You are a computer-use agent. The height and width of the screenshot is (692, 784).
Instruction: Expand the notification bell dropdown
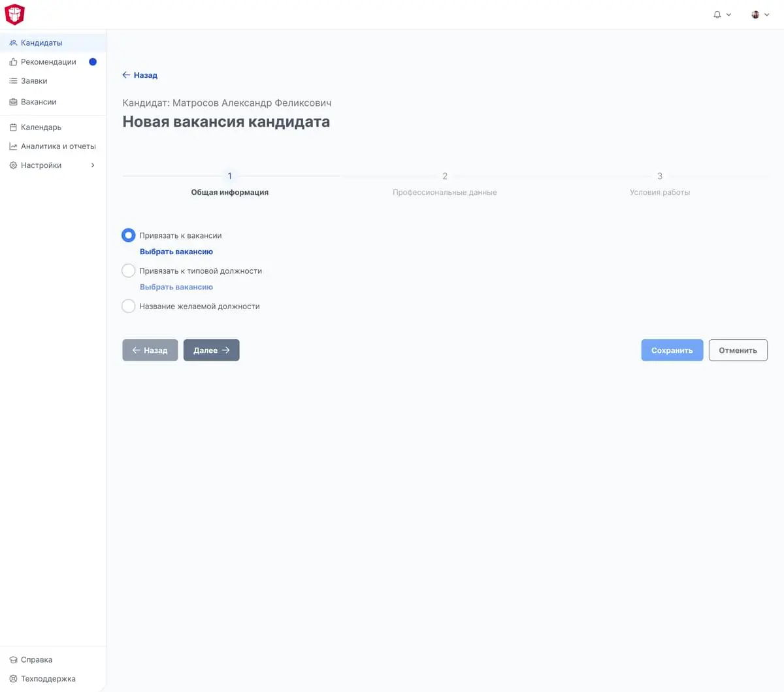click(x=723, y=14)
